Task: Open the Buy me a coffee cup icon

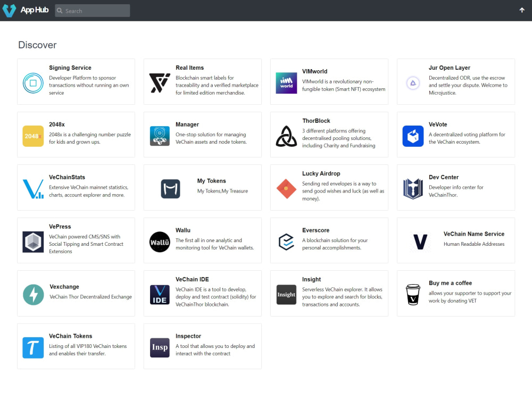Action: pos(413,295)
